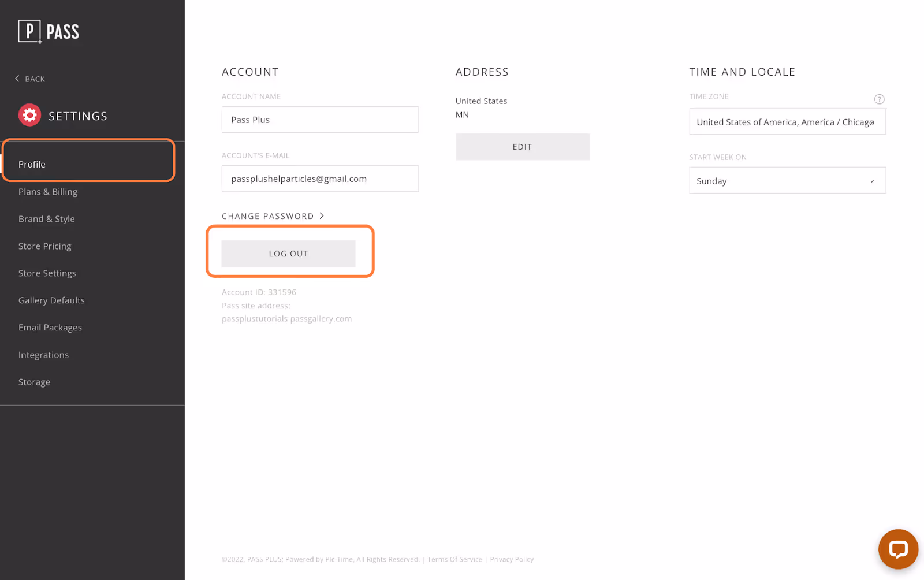Click the LOG OUT button
Screen dimensions: 924x580
[289, 254]
